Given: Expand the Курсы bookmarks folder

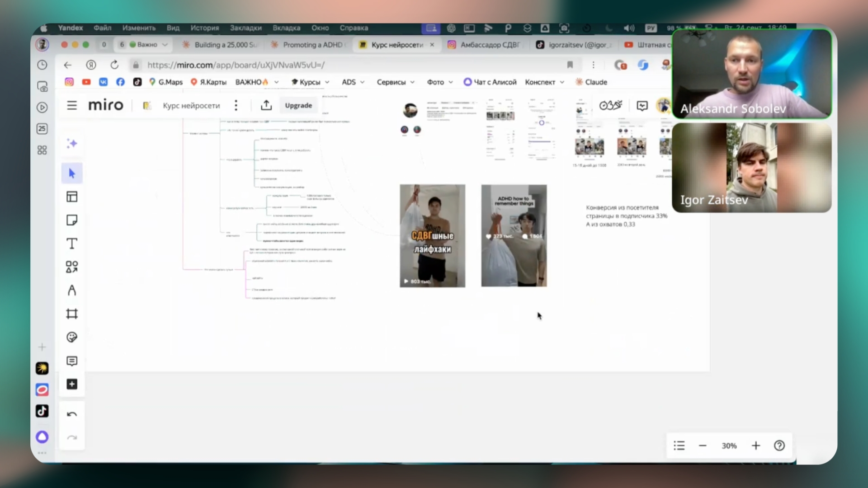Looking at the screenshot, I should tap(310, 82).
